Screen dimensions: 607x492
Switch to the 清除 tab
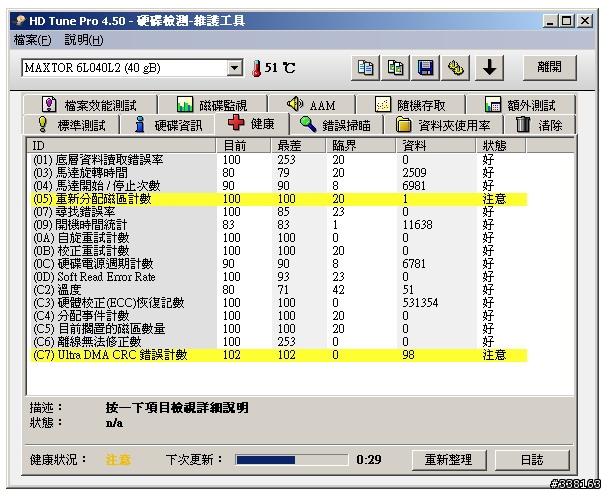(x=539, y=125)
